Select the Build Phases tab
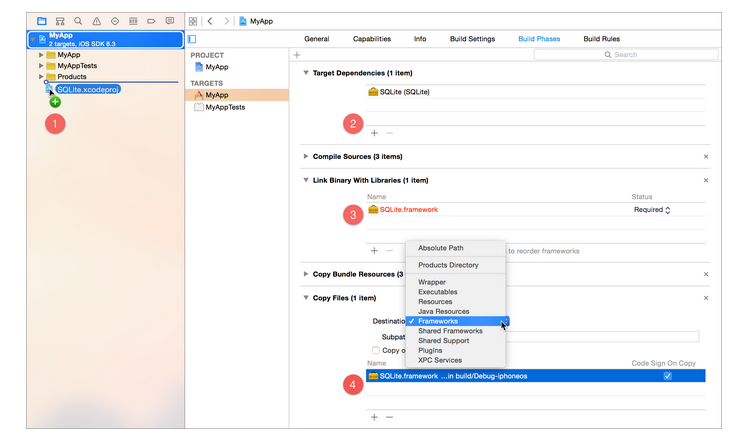The image size is (742, 442). [539, 39]
